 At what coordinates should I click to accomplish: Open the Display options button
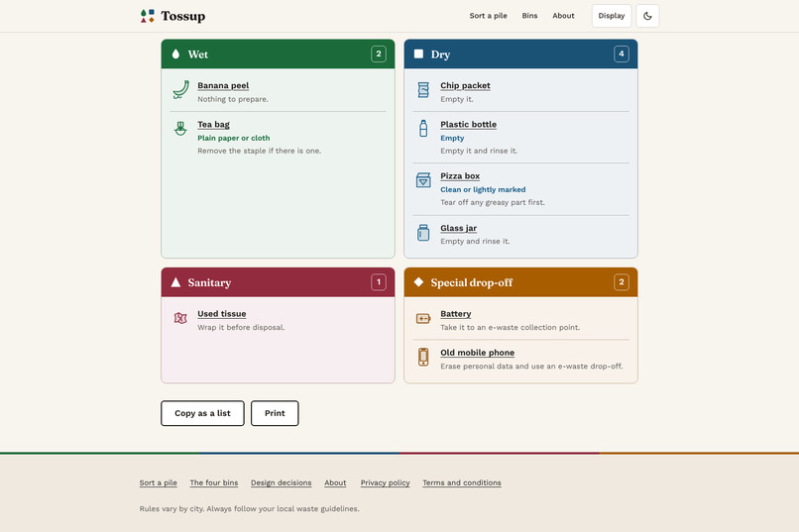(612, 16)
